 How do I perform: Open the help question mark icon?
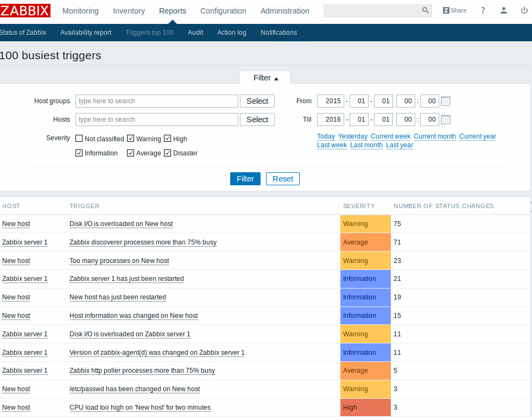483,10
